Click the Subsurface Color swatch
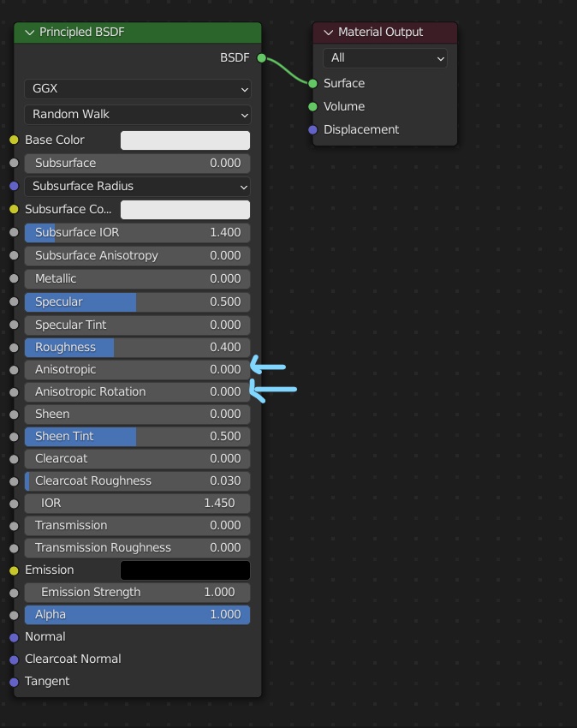Screen dimensions: 577x728 pyautogui.click(x=185, y=209)
